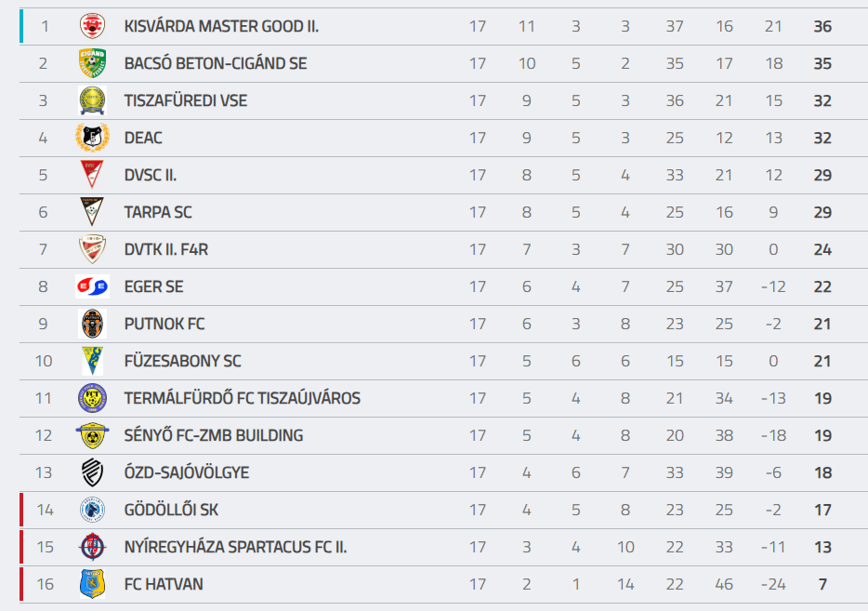The width and height of the screenshot is (868, 611).
Task: Click the DVSC II. team logo
Action: coord(92,175)
